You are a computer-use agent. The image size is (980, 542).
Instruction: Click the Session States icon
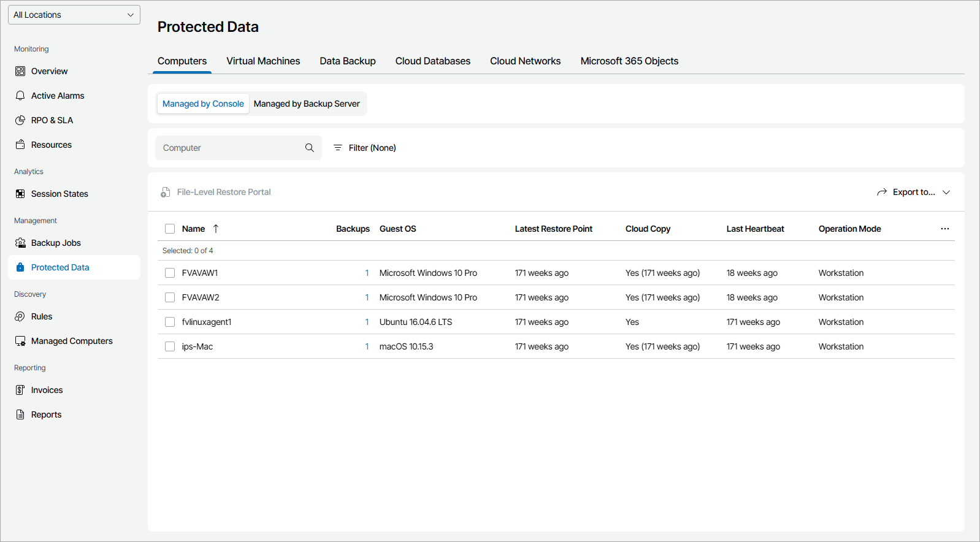pos(20,194)
